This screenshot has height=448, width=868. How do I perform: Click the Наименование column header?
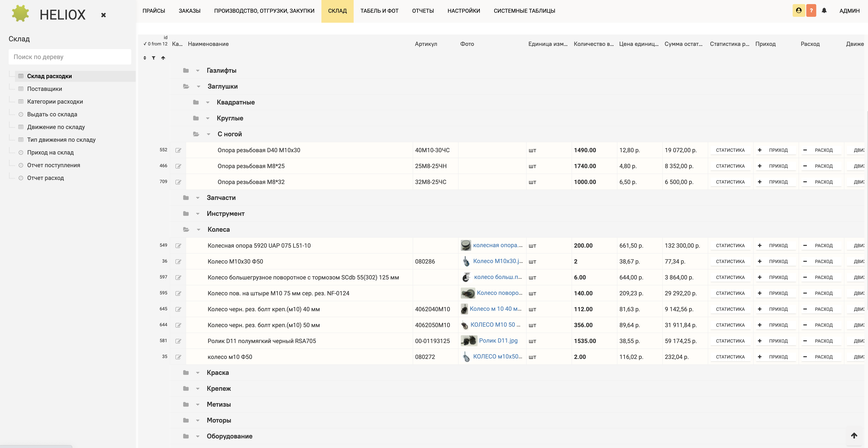(x=208, y=44)
